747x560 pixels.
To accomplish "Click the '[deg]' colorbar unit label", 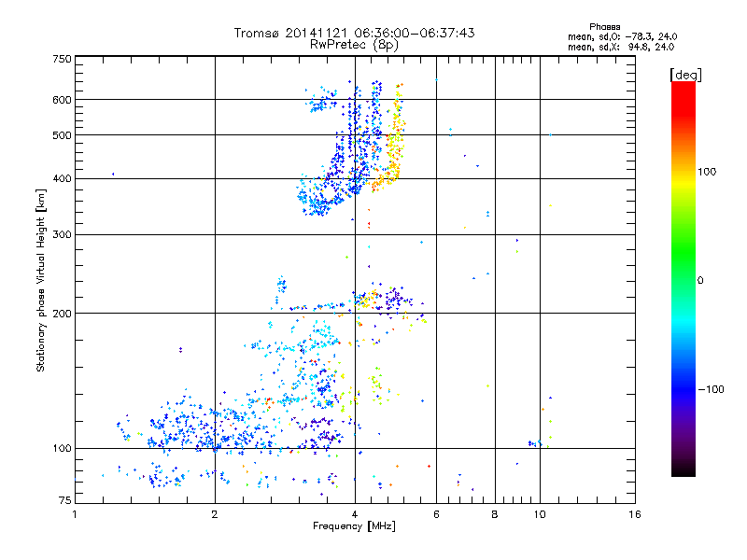I will 685,75.
